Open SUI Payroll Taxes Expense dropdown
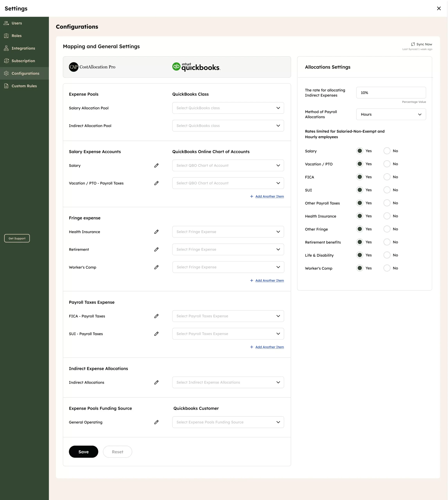 [x=228, y=334]
